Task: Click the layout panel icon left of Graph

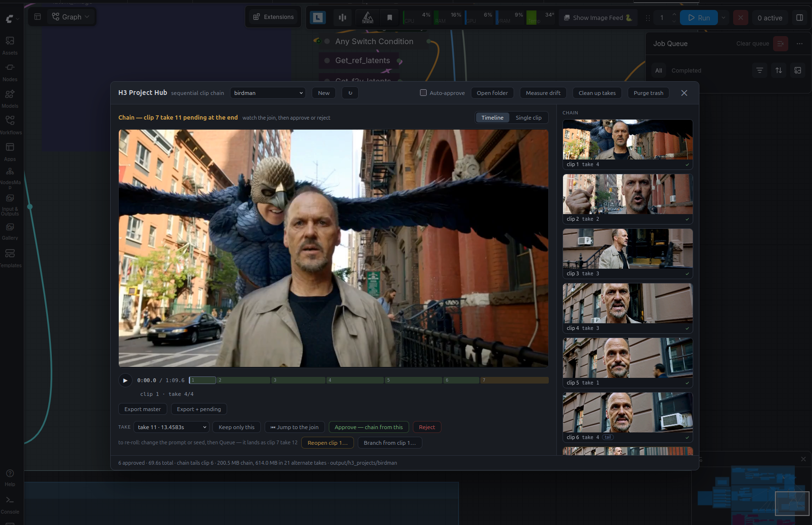Action: point(38,17)
